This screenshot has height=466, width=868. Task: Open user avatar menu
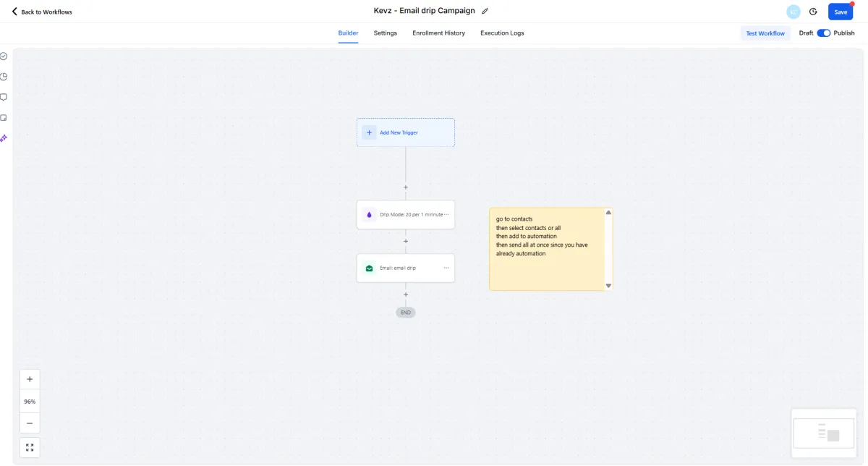pos(793,12)
